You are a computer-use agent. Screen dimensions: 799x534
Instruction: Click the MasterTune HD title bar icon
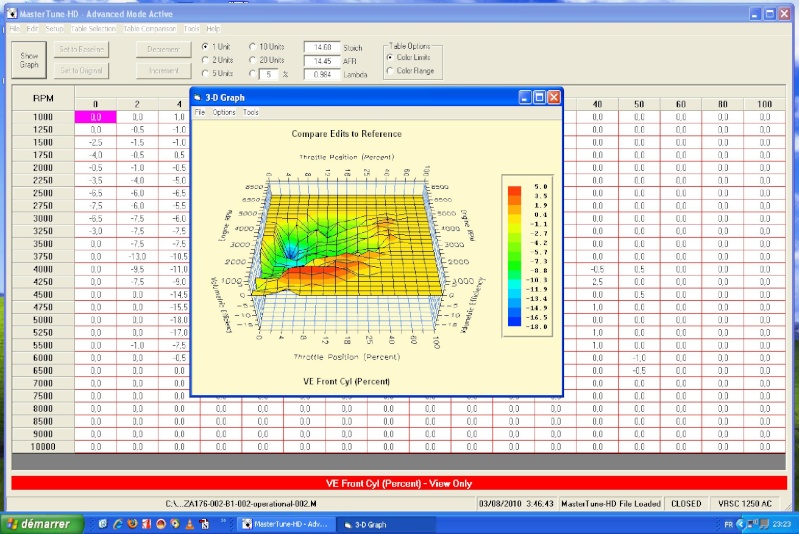click(12, 13)
